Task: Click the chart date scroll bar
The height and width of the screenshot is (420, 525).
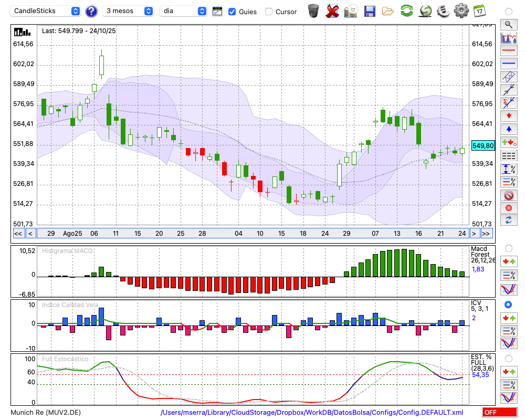Action: (x=252, y=233)
